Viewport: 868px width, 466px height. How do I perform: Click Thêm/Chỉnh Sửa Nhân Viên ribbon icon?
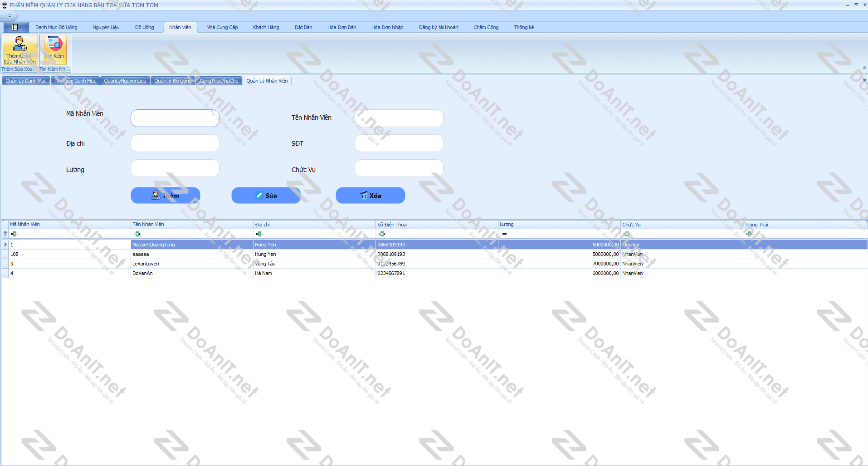20,50
